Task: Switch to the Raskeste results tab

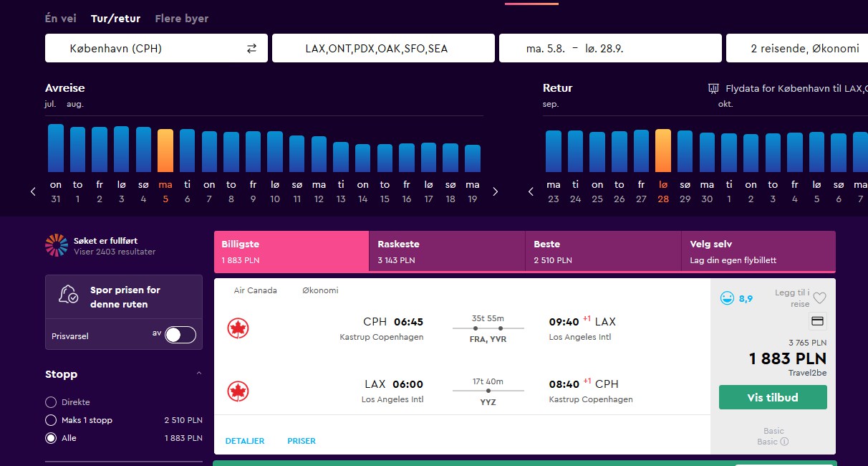Action: [x=447, y=252]
